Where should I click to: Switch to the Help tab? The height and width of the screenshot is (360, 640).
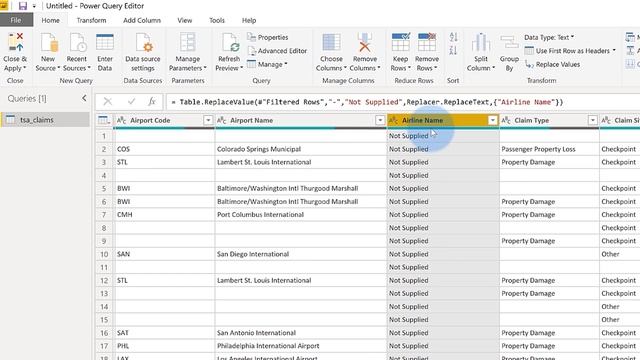click(x=249, y=20)
